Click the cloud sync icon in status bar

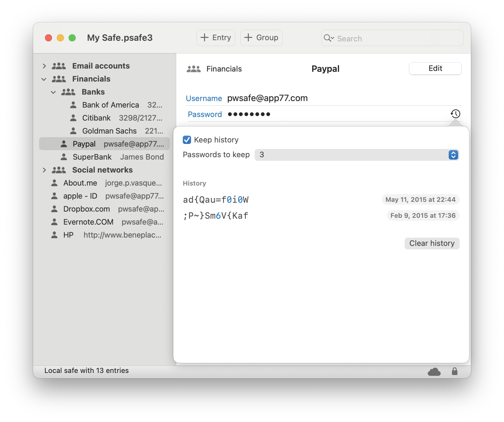[434, 371]
